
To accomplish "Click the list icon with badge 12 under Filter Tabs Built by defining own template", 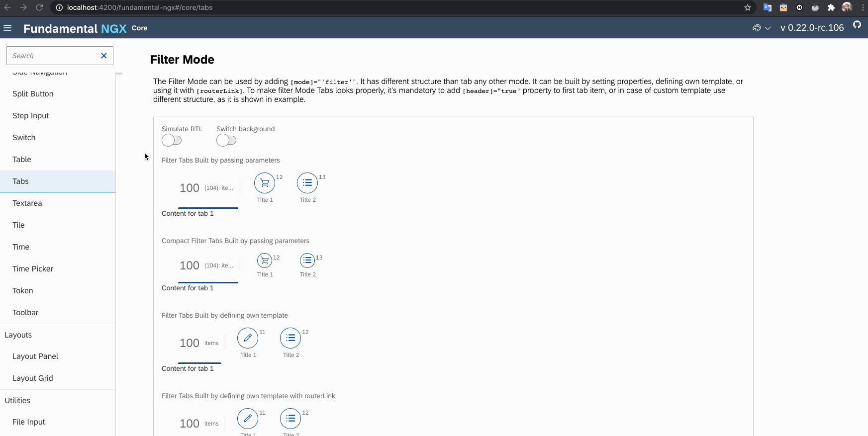I will (290, 338).
